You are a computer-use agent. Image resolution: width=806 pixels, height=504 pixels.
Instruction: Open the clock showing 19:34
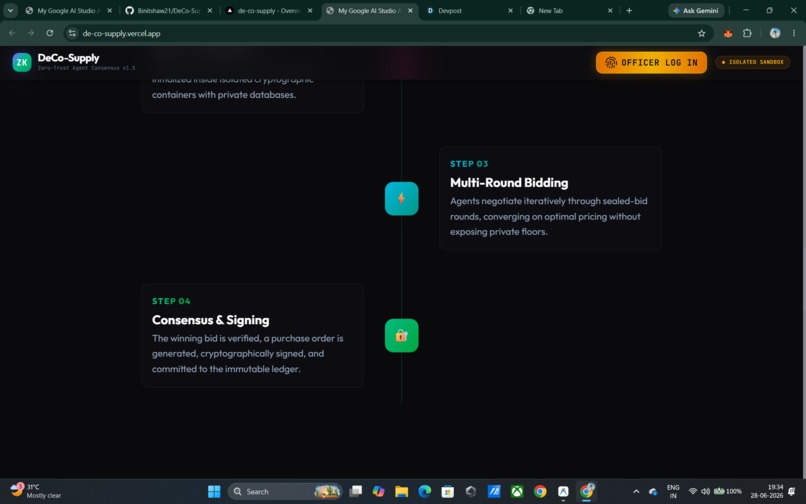point(767,491)
